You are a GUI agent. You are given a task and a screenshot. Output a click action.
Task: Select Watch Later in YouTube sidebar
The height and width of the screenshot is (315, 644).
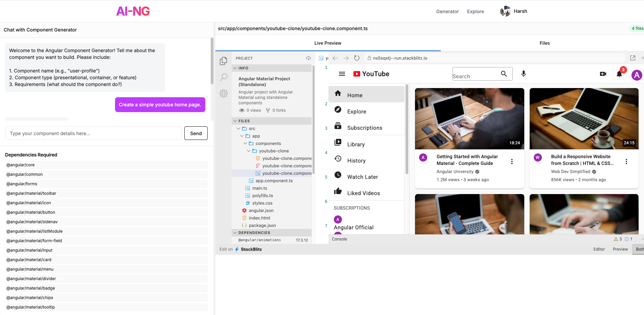[x=366, y=176]
